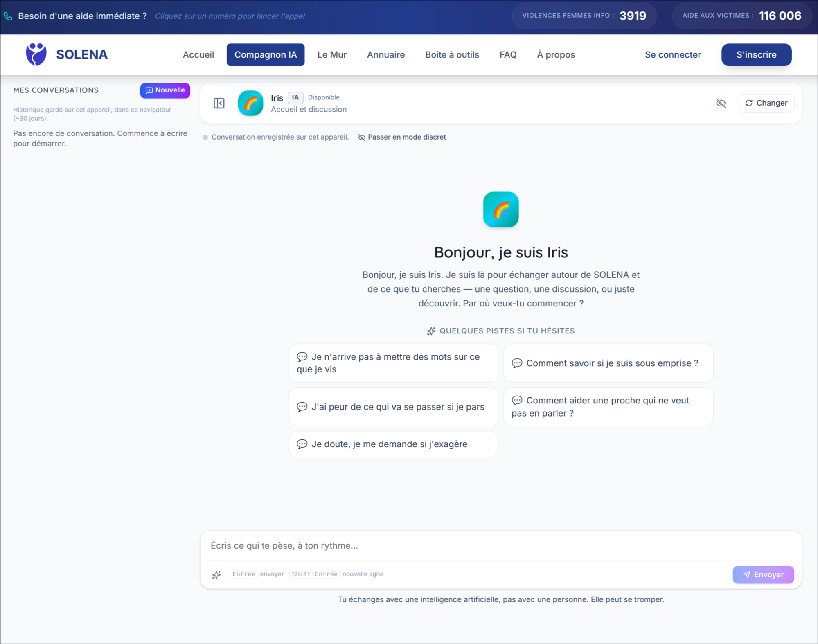Start a new conversation with Nouvelle
Screen dimensions: 818x644
click(165, 90)
